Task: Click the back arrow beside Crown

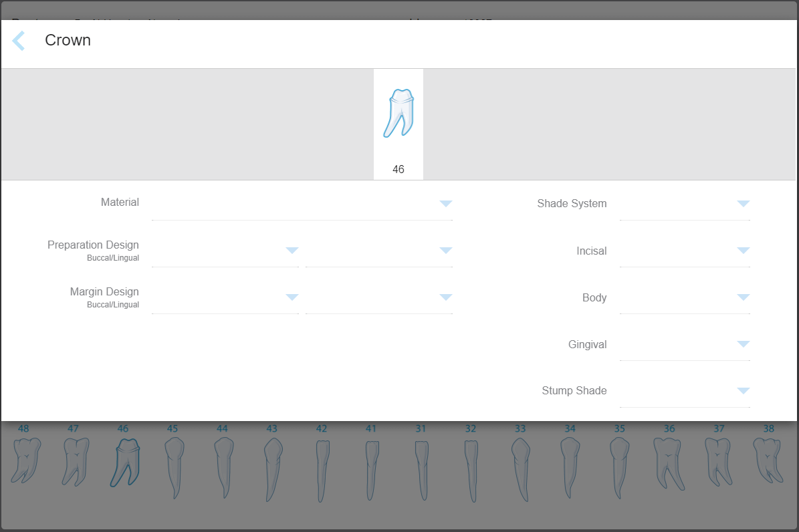Action: tap(19, 41)
